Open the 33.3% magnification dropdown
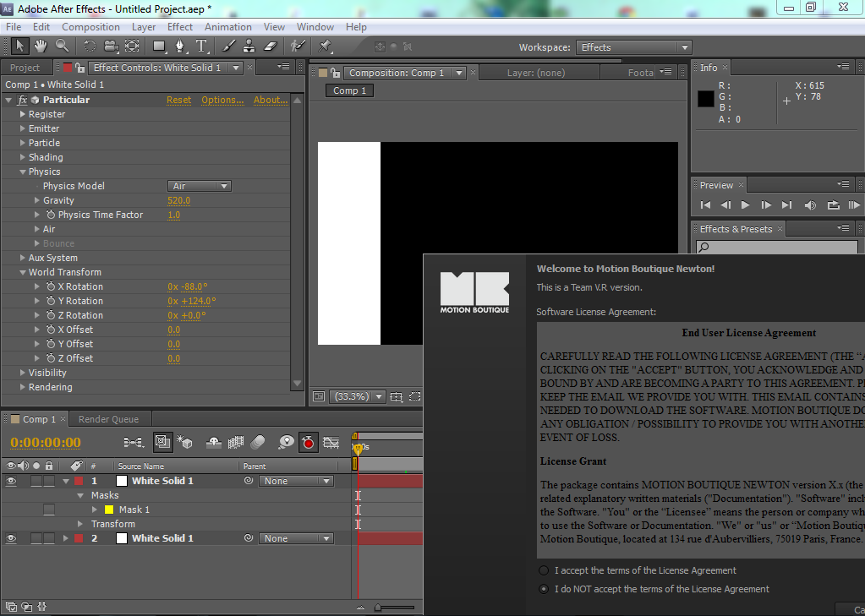 click(x=357, y=396)
